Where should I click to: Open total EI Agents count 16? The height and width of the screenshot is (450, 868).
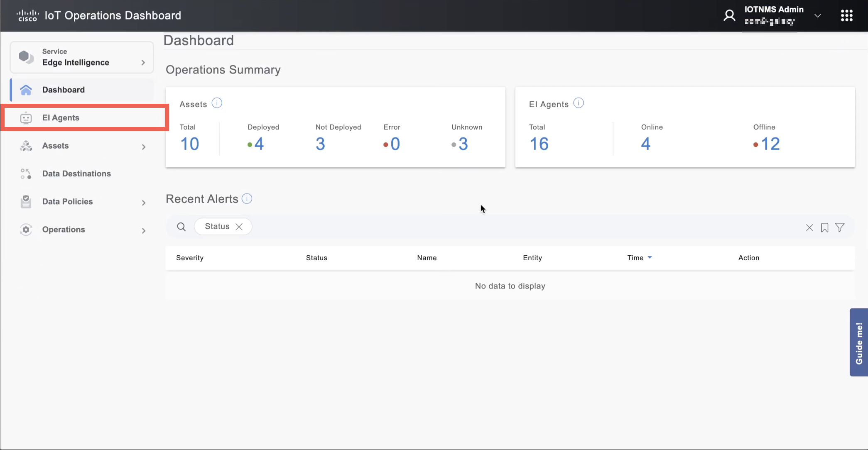tap(539, 144)
